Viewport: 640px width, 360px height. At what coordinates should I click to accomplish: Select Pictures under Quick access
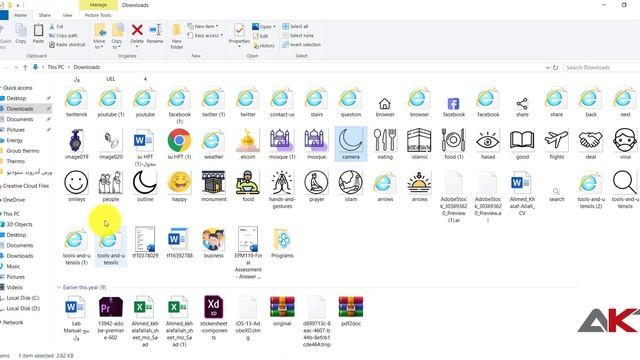point(16,130)
